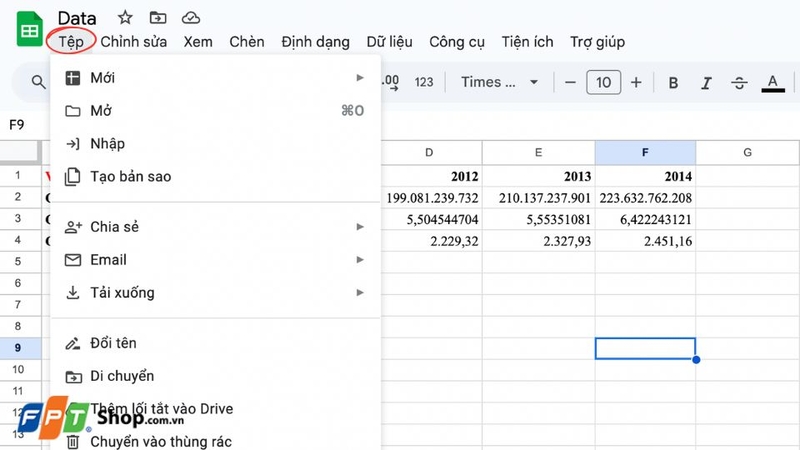The height and width of the screenshot is (450, 800).
Task: Expand the Mới submenu
Action: [215, 77]
